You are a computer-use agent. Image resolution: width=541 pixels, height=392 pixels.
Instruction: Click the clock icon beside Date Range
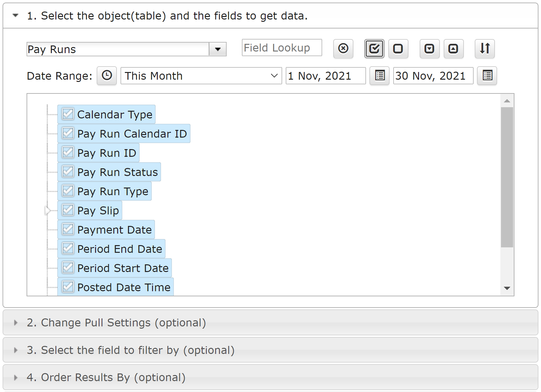(x=107, y=76)
